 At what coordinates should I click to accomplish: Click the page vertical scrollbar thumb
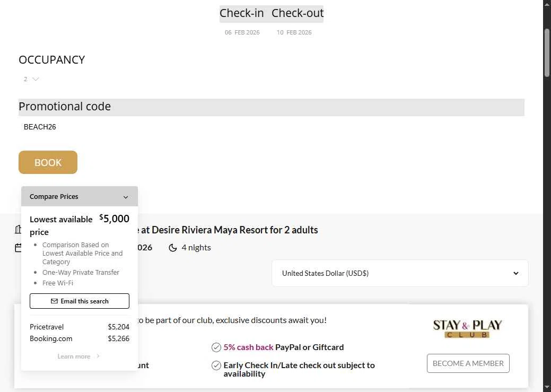(547, 53)
